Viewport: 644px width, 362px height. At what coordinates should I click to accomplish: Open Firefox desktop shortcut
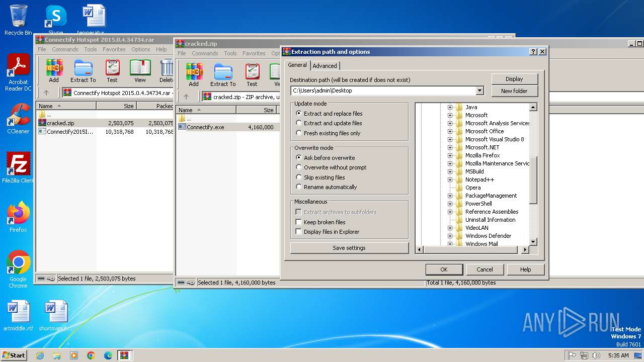click(x=18, y=217)
